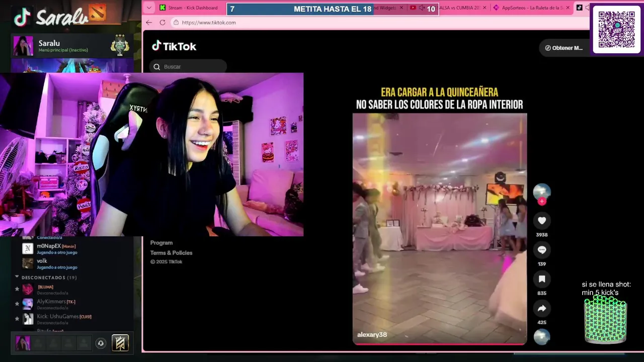The image size is (644, 362).
Task: Follow the creator with the red plus badge
Action: 542,201
